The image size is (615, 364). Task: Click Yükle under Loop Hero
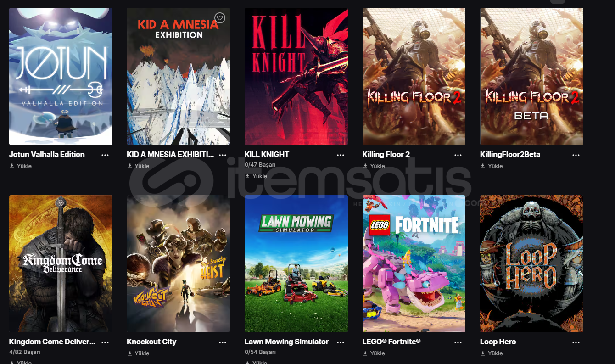coord(492,353)
